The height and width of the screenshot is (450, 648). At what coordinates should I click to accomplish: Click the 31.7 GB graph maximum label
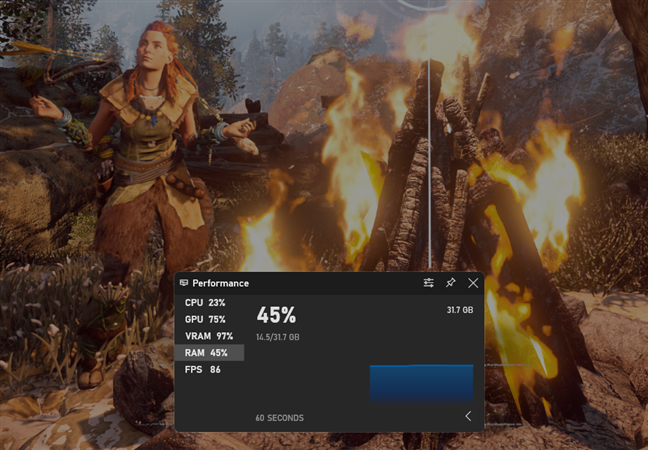click(x=460, y=310)
